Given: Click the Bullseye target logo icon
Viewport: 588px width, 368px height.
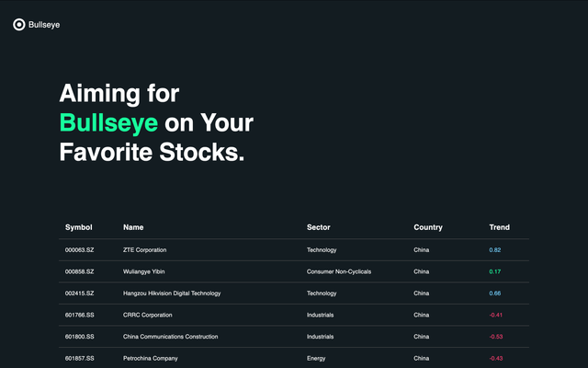Looking at the screenshot, I should point(18,25).
